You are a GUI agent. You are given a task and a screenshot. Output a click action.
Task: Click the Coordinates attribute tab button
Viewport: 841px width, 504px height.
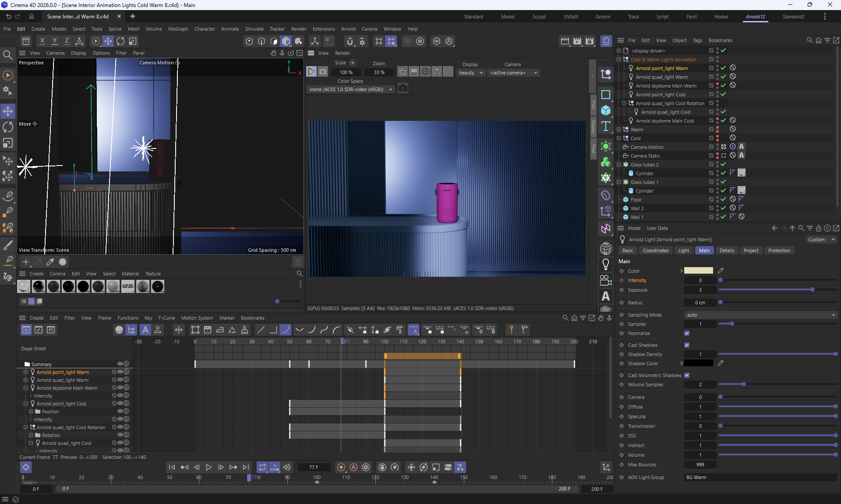pos(655,250)
